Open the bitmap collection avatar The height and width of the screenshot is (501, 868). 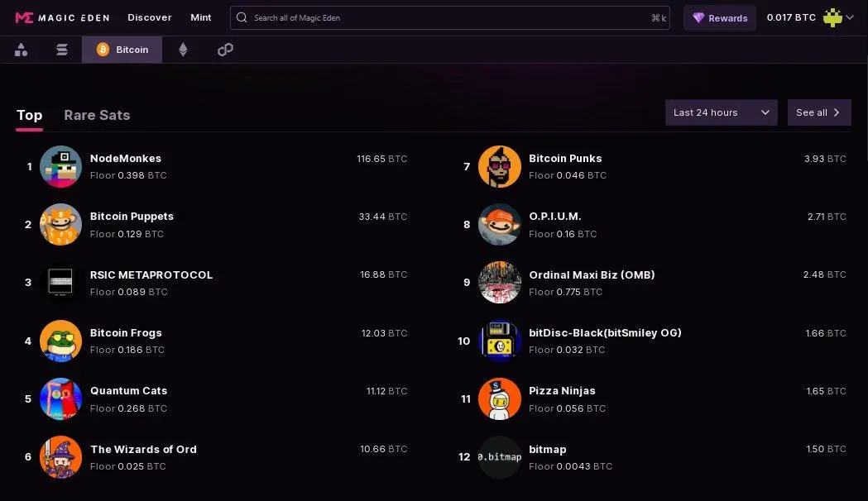click(x=499, y=456)
